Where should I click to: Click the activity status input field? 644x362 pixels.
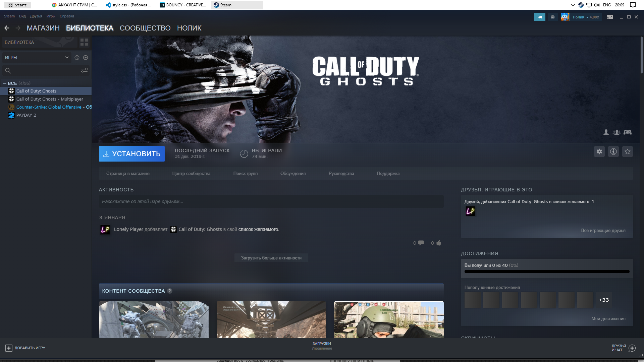[271, 202]
